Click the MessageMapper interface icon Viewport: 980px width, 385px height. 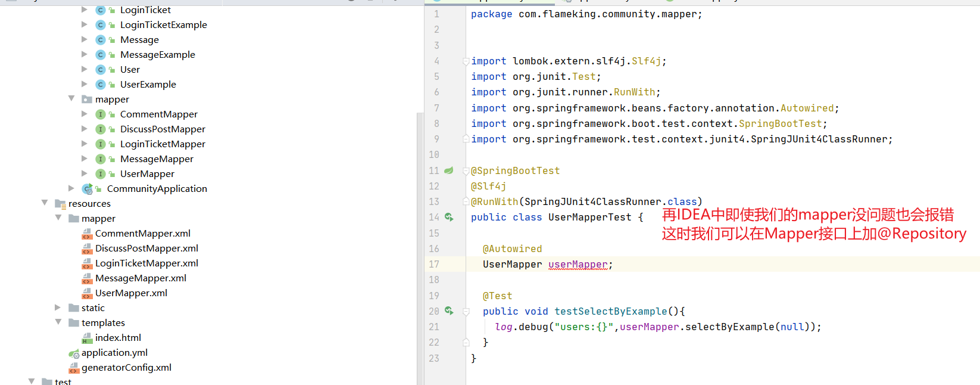[101, 159]
